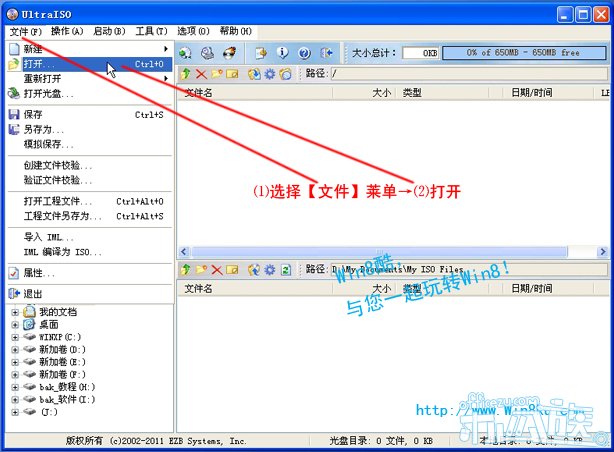
Task: Click the local 路径 path field
Action: (x=469, y=269)
